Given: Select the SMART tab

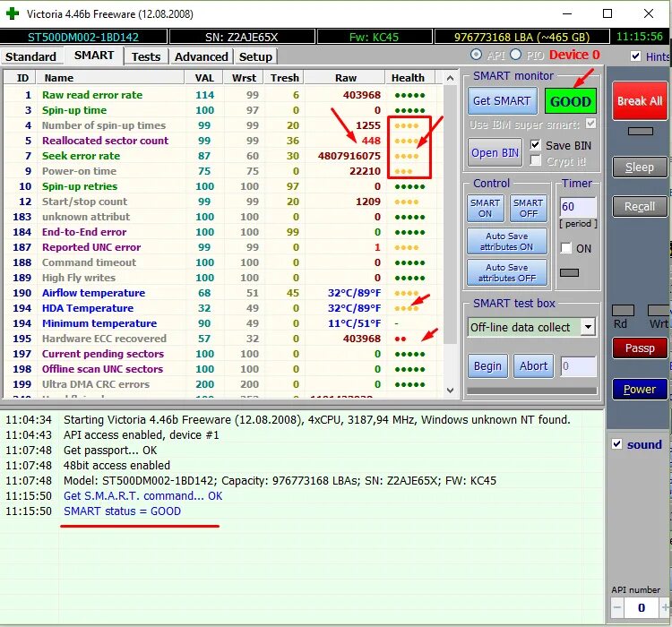Looking at the screenshot, I should (94, 56).
